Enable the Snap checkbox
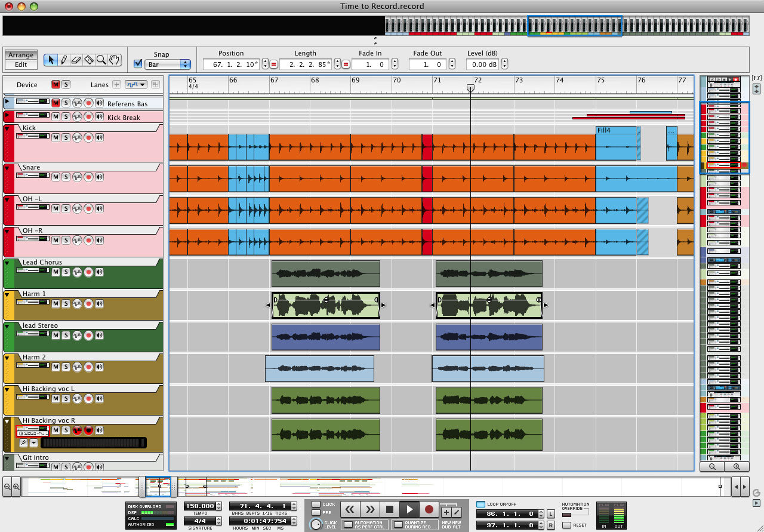The width and height of the screenshot is (764, 532). click(x=138, y=63)
